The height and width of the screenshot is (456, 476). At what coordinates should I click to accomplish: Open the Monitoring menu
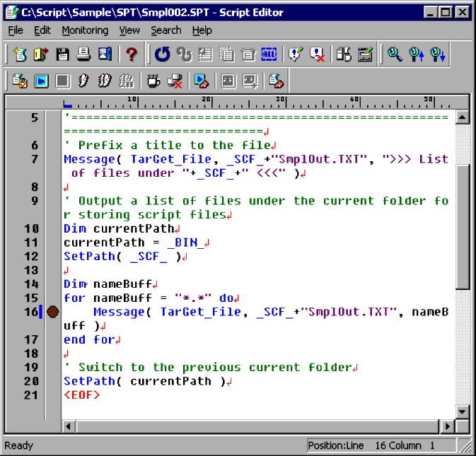click(85, 30)
